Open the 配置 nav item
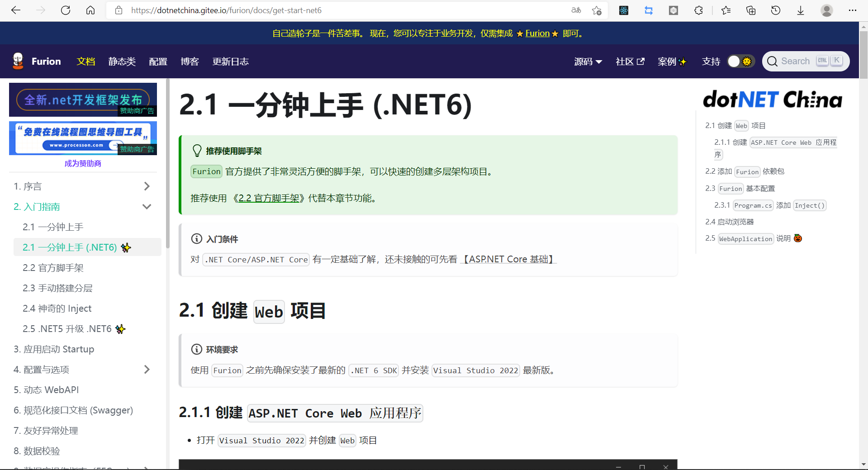Screen dimensions: 868x470 [158, 62]
